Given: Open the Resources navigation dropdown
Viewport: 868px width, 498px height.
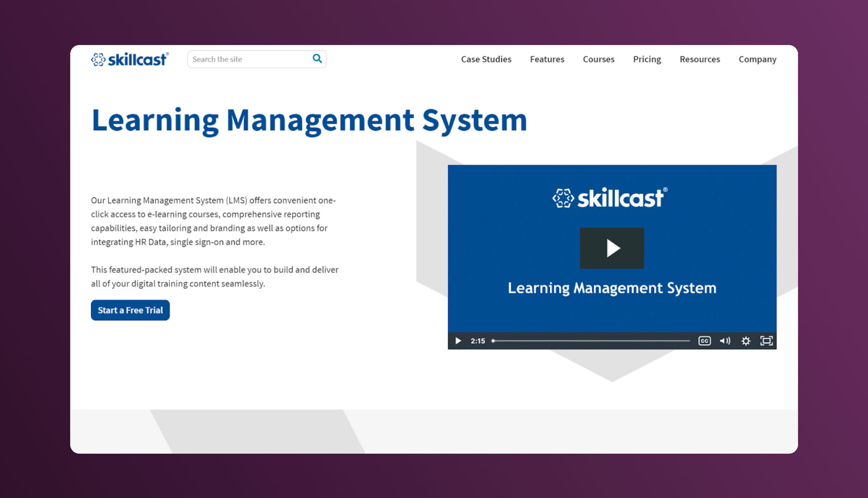Looking at the screenshot, I should click(x=700, y=59).
